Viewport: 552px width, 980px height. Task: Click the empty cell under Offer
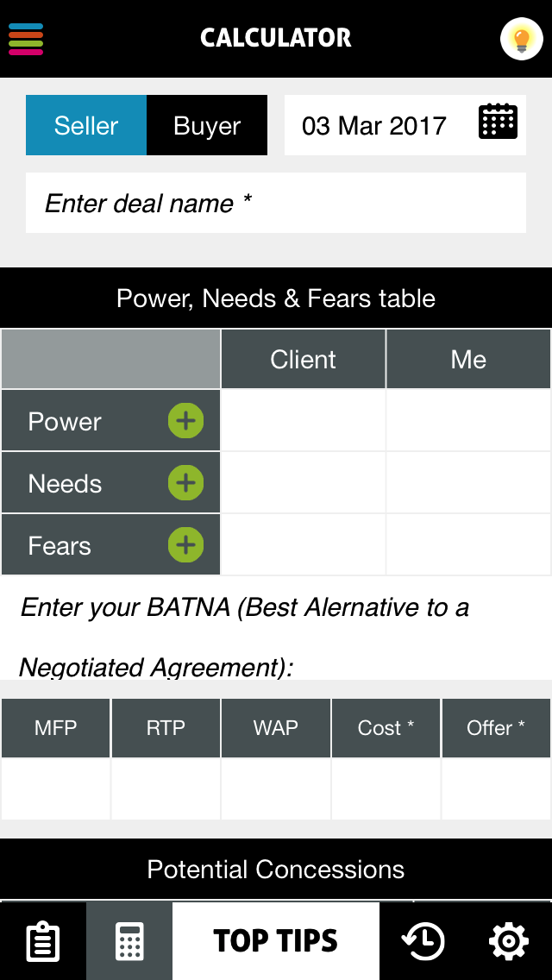[x=496, y=788]
